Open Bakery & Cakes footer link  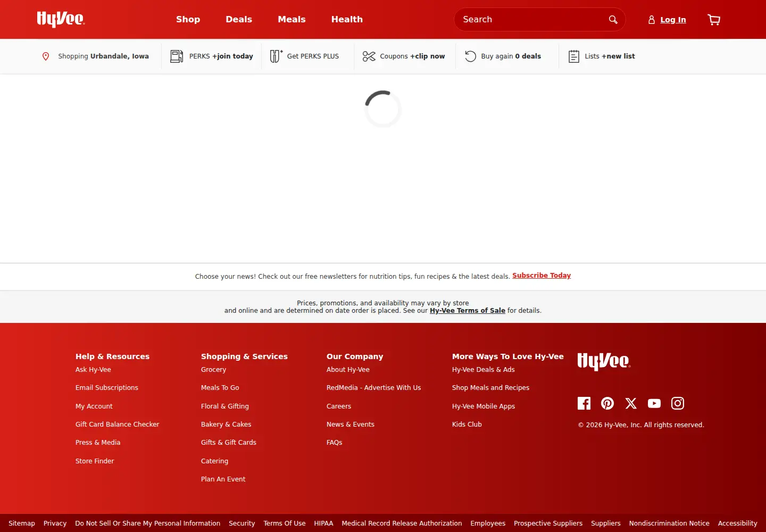226,425
